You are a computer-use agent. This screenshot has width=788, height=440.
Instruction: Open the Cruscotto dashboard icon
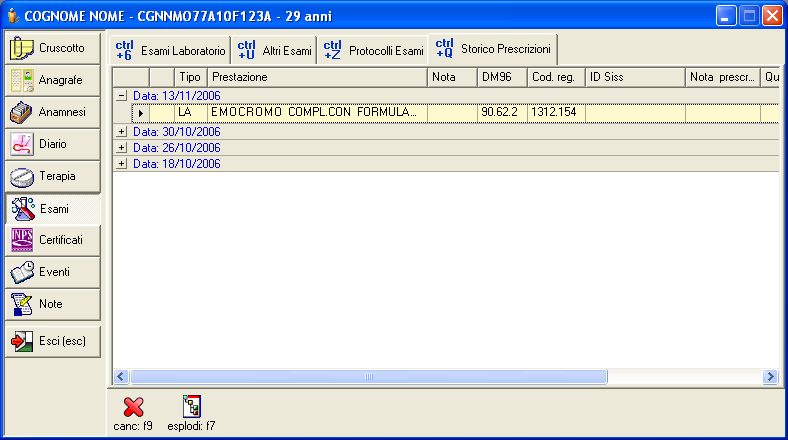pos(22,48)
